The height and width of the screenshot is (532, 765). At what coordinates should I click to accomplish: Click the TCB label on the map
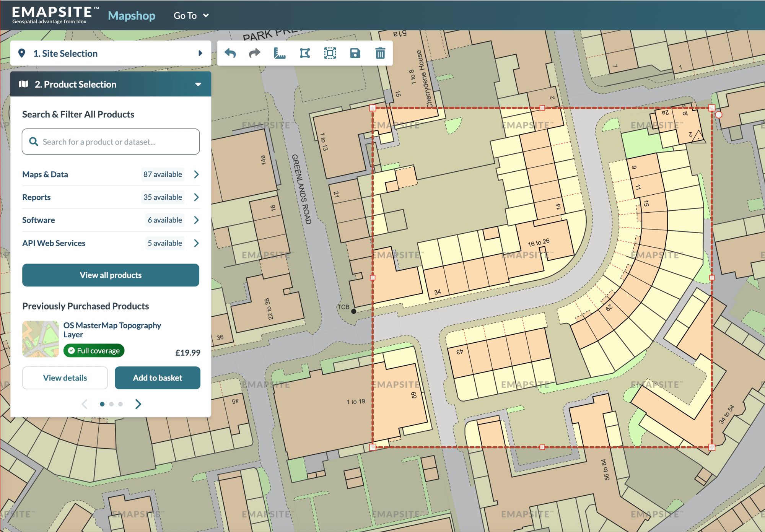click(343, 307)
